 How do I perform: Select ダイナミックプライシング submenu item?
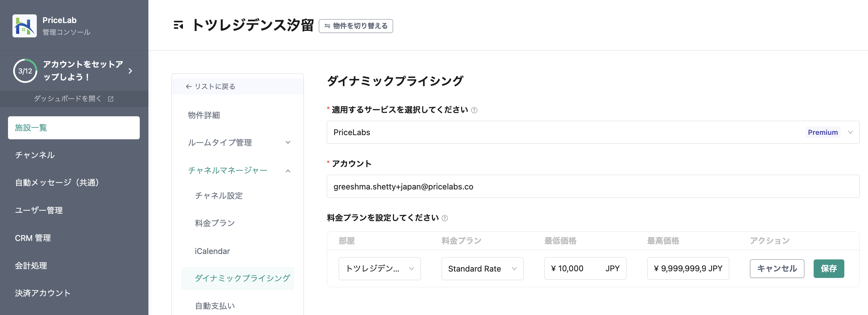tap(238, 278)
